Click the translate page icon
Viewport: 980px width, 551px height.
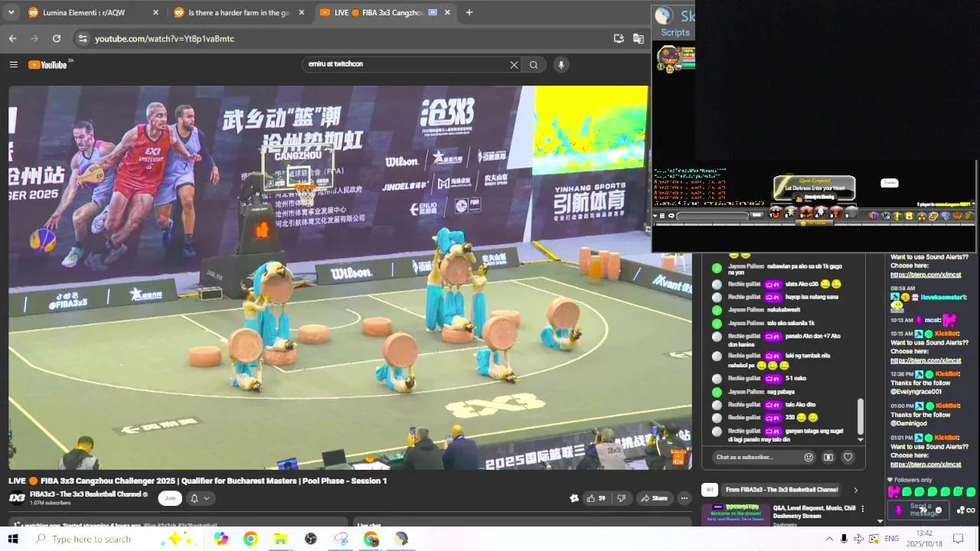(x=639, y=38)
